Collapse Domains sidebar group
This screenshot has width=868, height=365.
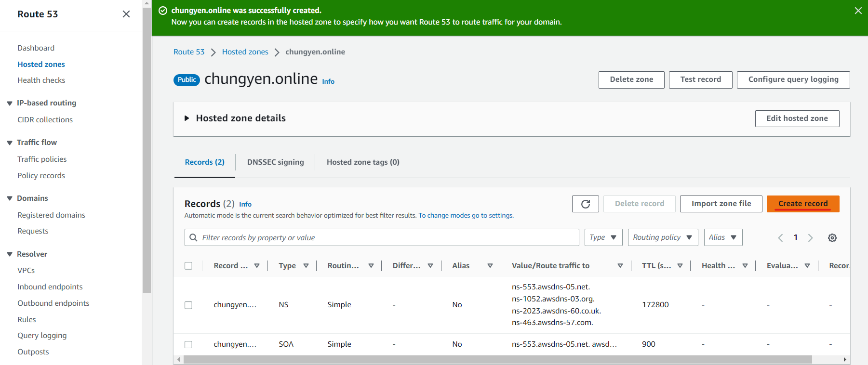[10, 198]
